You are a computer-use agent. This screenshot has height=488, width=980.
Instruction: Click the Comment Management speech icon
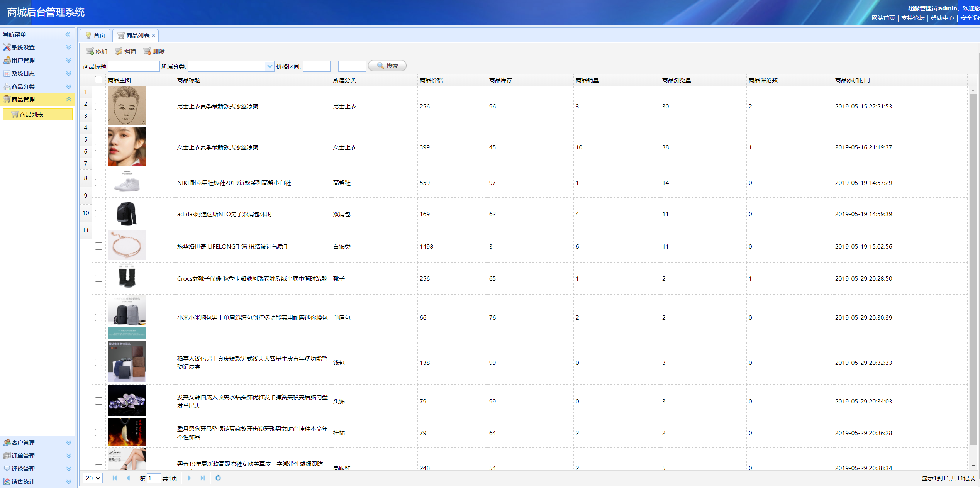(x=7, y=469)
